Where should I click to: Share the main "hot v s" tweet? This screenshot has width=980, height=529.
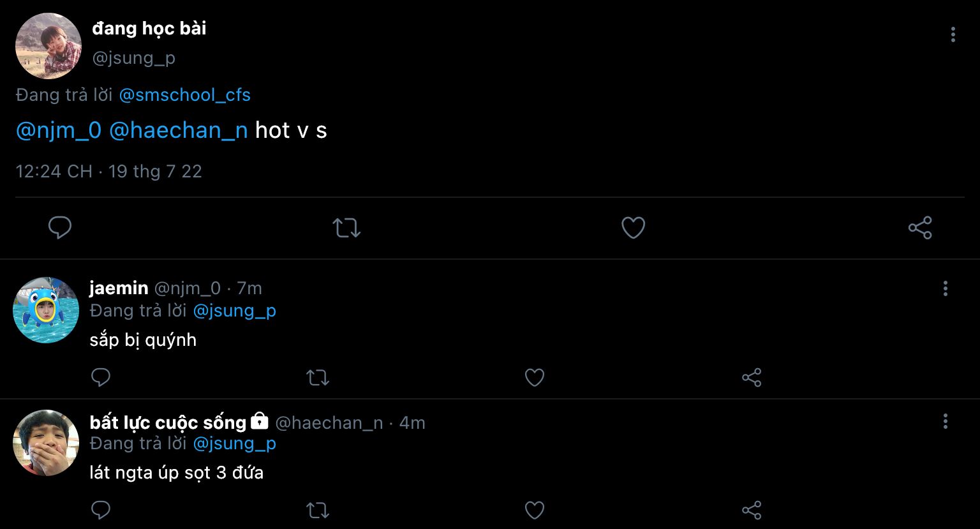click(919, 228)
